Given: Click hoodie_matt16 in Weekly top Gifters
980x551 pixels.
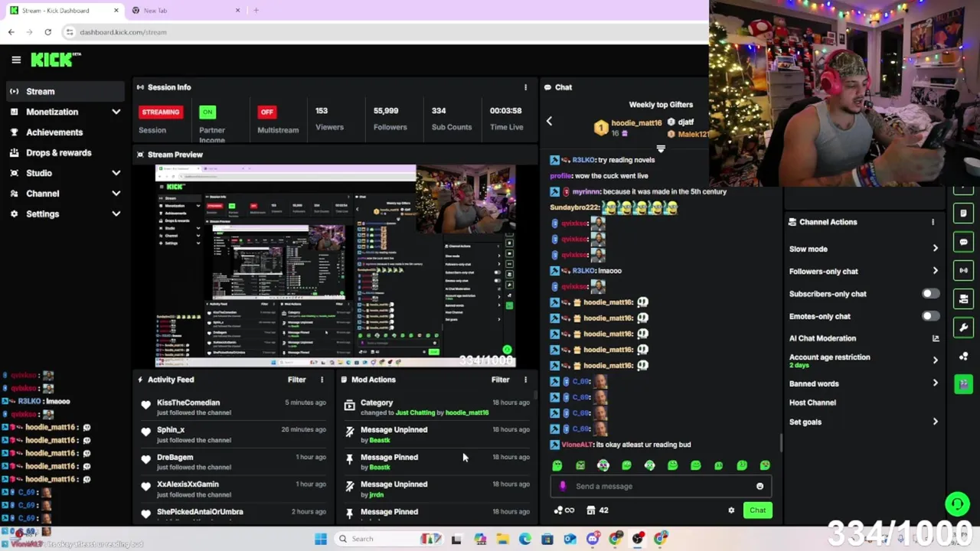Looking at the screenshot, I should click(636, 123).
